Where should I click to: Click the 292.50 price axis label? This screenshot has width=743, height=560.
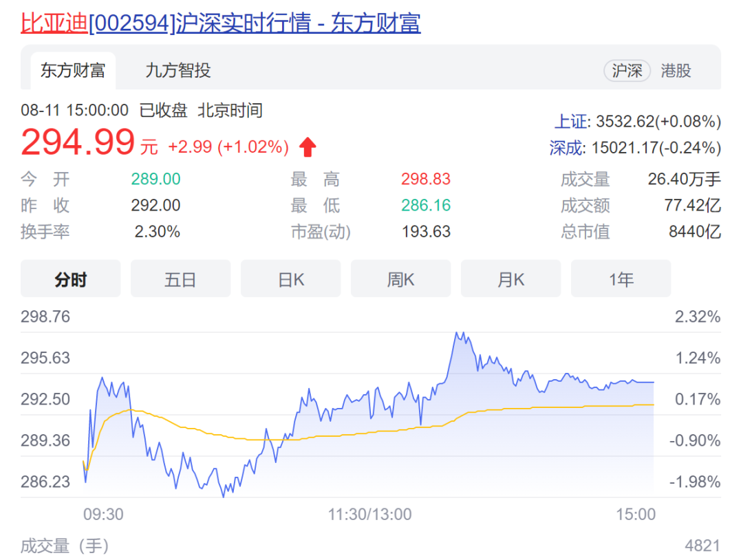click(x=45, y=399)
